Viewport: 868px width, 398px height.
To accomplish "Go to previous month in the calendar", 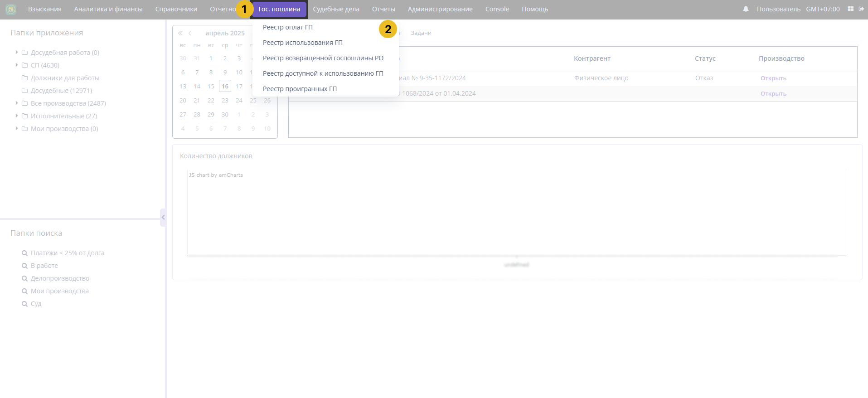I will pos(190,33).
